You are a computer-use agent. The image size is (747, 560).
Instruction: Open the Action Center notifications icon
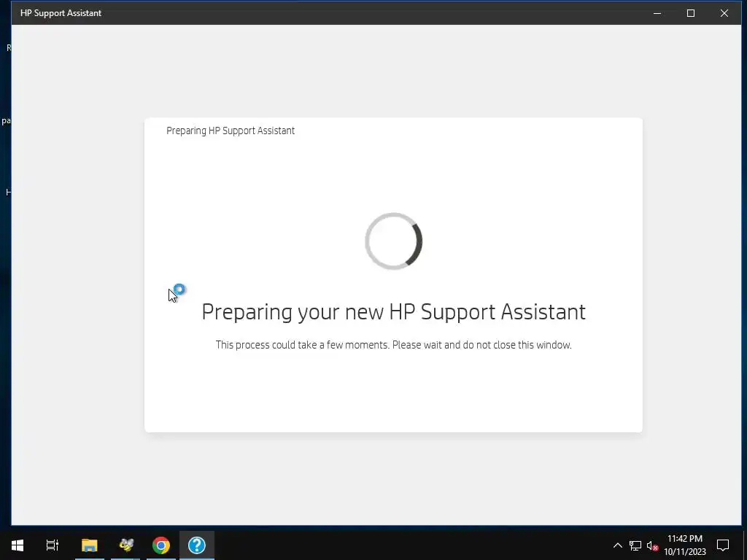[x=723, y=545]
